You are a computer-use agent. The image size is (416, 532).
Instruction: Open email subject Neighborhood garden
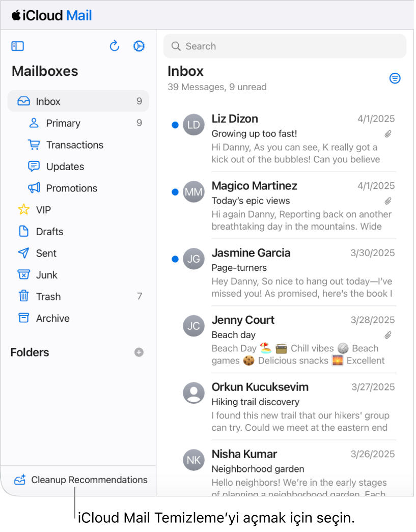(258, 469)
